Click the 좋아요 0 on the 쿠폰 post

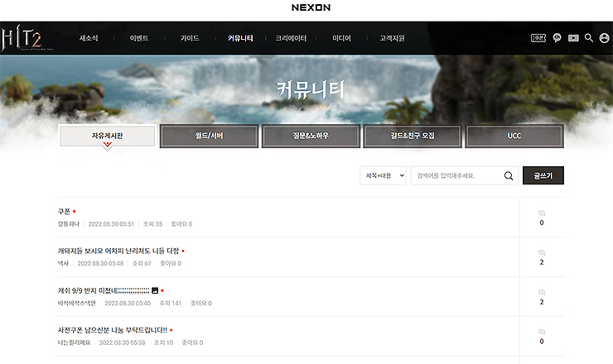(181, 224)
